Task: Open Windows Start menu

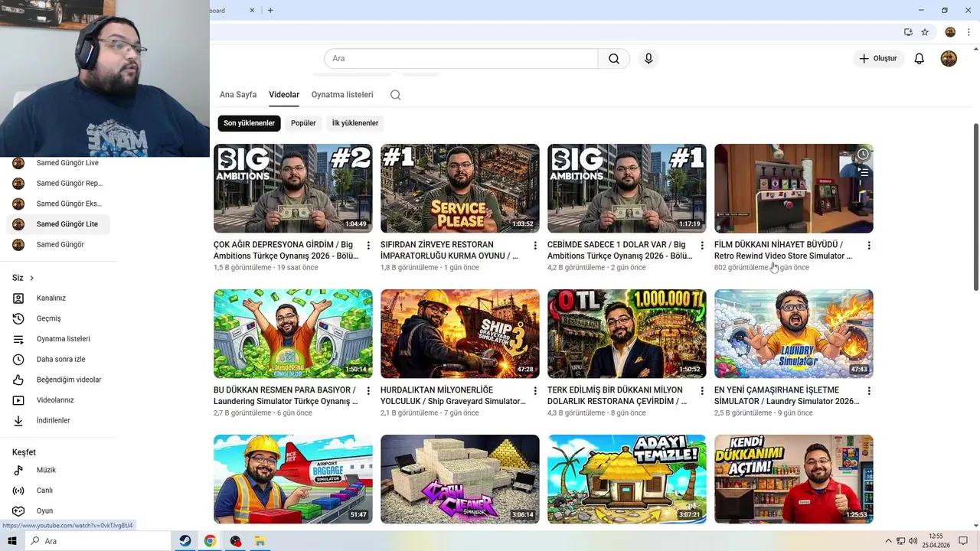Action: coord(12,541)
